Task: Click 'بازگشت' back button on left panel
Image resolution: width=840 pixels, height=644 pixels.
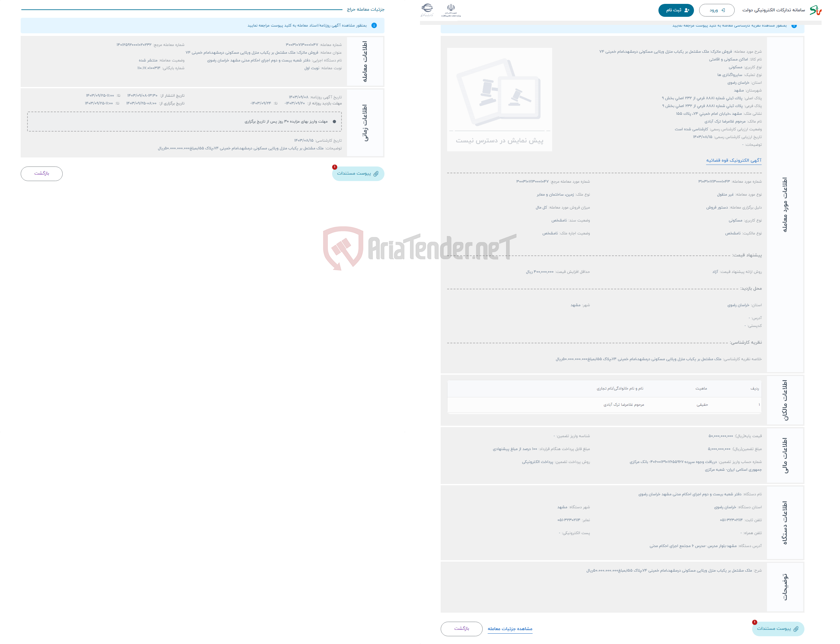Action: tap(43, 173)
